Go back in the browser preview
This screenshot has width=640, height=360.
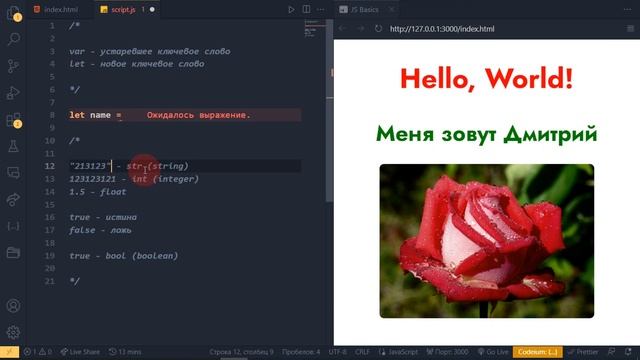(x=342, y=29)
